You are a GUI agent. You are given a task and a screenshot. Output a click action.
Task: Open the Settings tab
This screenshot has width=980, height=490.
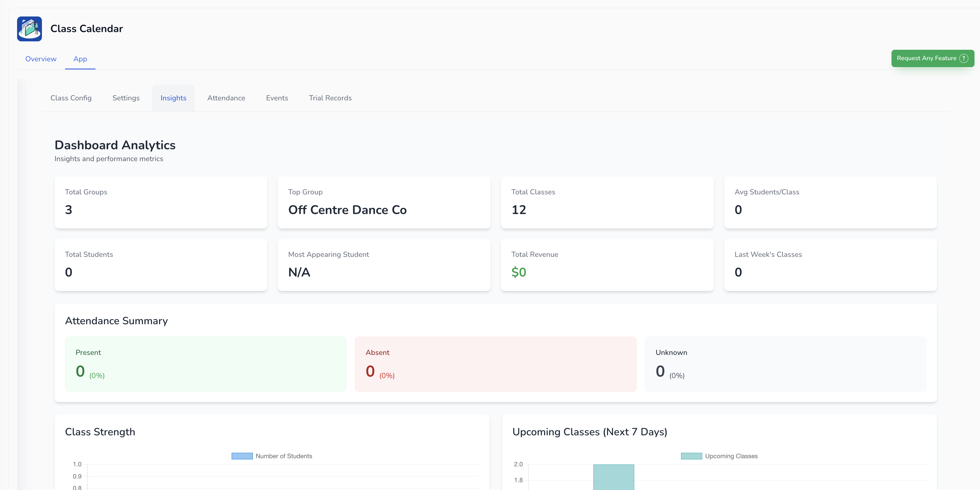(126, 98)
